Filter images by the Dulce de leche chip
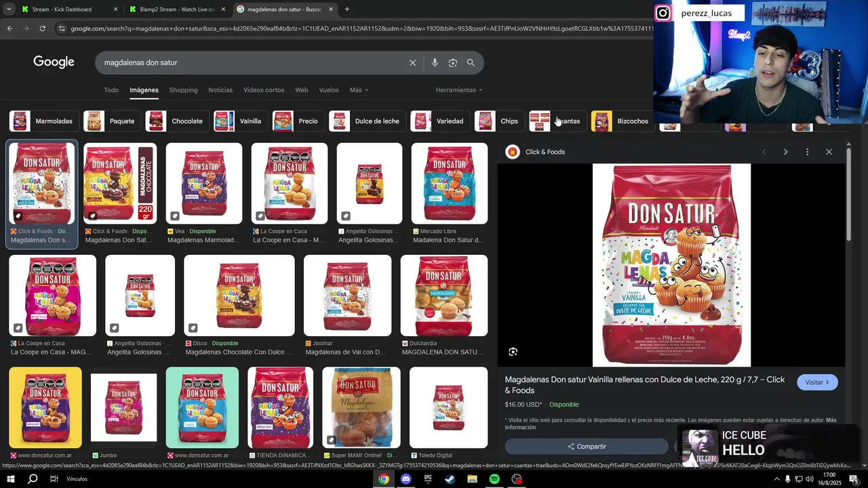Image resolution: width=868 pixels, height=488 pixels. tap(366, 121)
